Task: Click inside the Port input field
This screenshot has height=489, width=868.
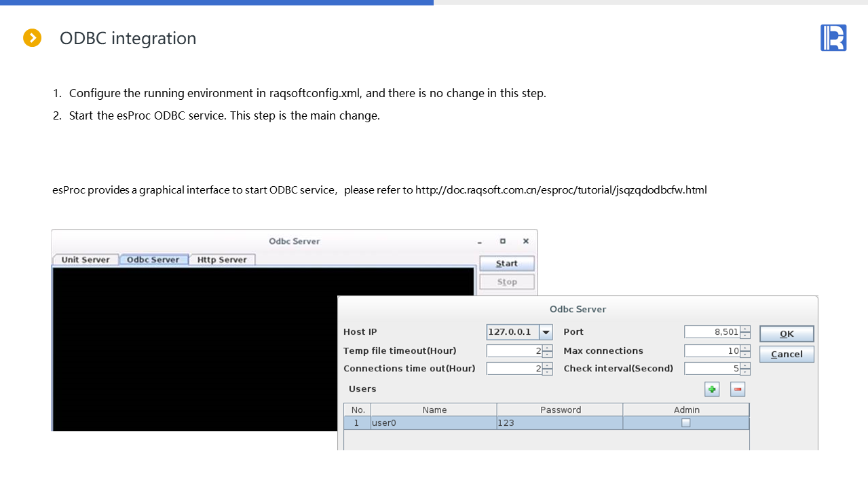Action: point(713,332)
